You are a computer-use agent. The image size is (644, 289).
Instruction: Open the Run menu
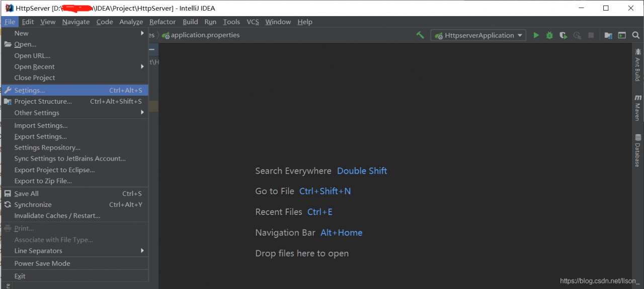coord(210,22)
